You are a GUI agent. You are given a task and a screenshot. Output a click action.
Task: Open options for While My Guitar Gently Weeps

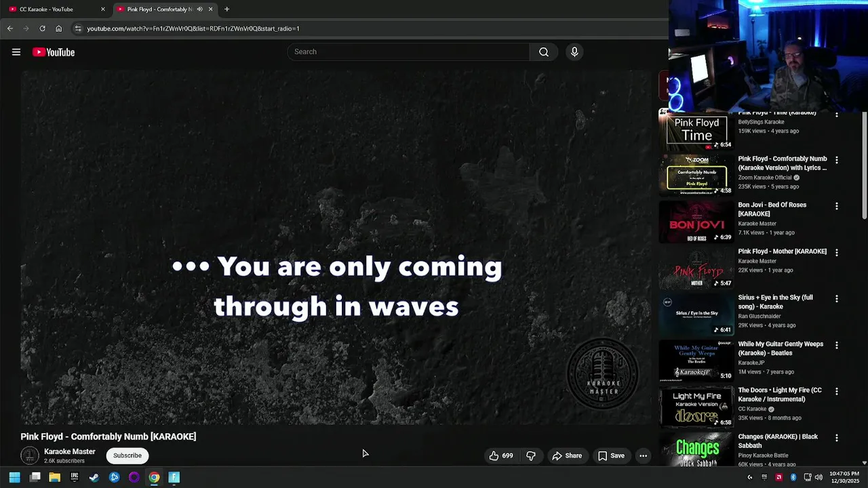pyautogui.click(x=836, y=345)
